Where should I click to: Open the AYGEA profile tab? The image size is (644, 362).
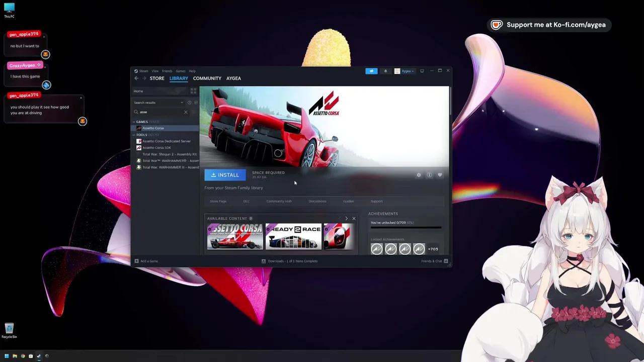click(233, 78)
